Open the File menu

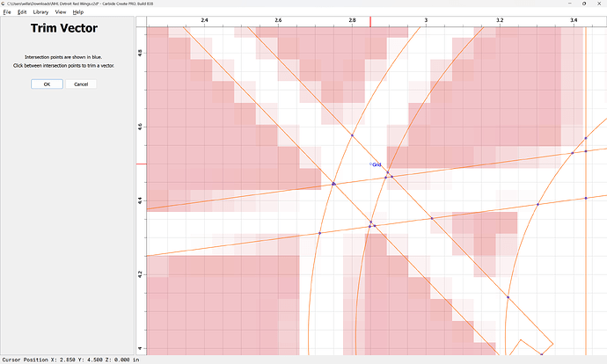[x=6, y=12]
